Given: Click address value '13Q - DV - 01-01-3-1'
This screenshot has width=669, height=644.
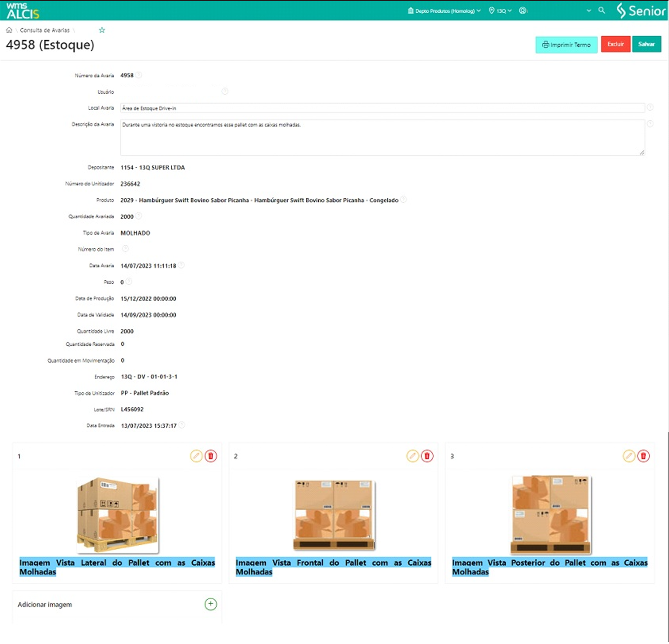Looking at the screenshot, I should 149,377.
